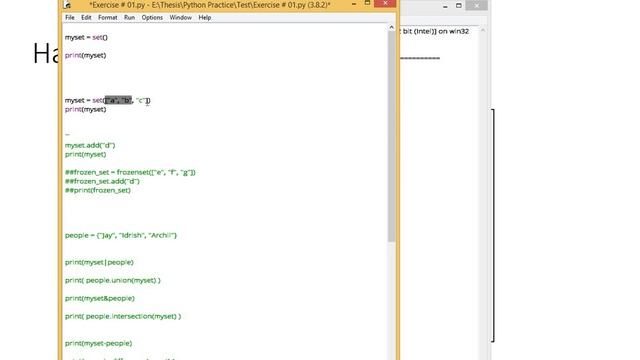The image size is (640, 360).
Task: Maximize the background Python shell window
Action: (x=459, y=6)
